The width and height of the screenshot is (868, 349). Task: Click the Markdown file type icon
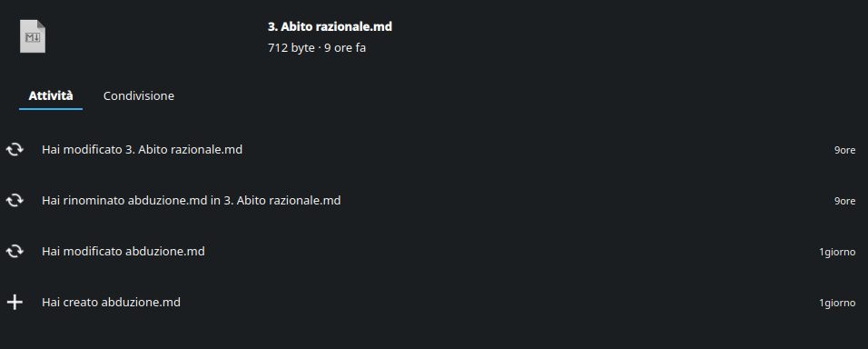click(x=33, y=36)
